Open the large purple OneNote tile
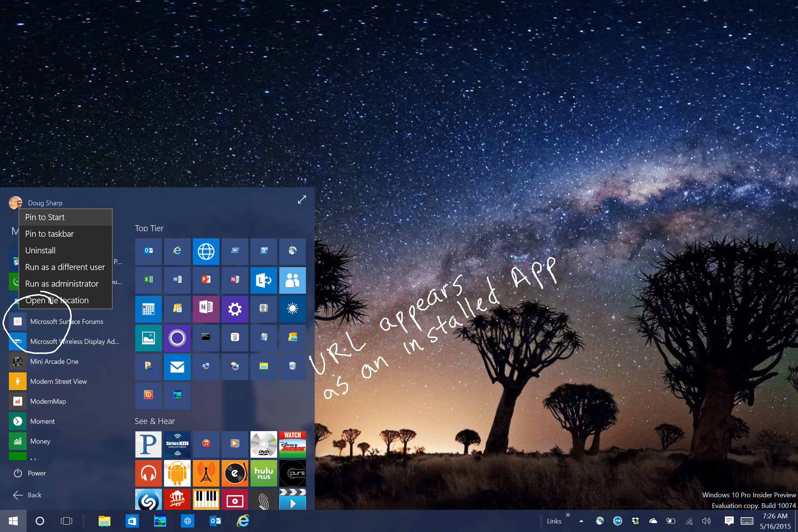The image size is (798, 532). [x=206, y=309]
